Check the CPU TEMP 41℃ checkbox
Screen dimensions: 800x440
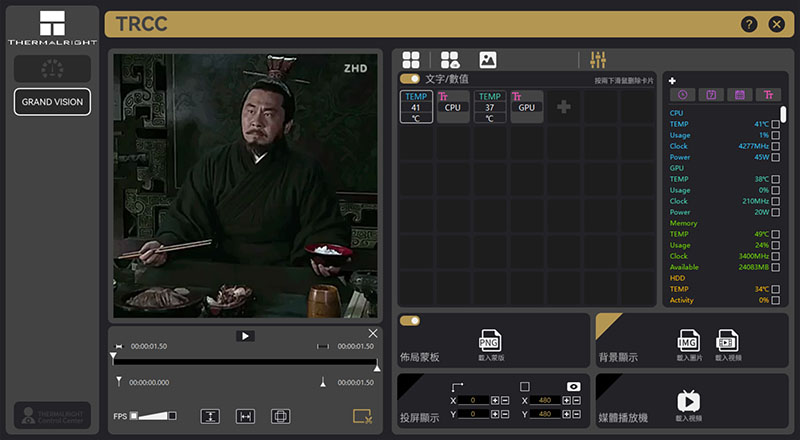776,124
